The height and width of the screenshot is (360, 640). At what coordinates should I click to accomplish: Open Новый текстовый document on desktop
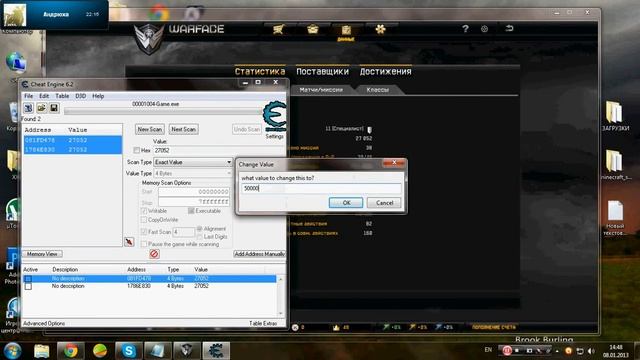pyautogui.click(x=615, y=218)
